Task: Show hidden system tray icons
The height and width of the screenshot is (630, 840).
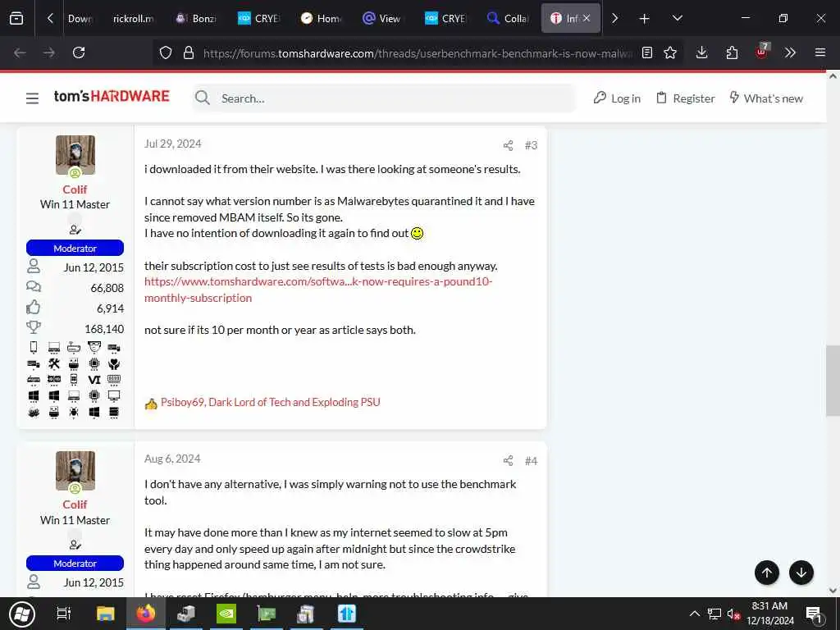Action: click(694, 614)
